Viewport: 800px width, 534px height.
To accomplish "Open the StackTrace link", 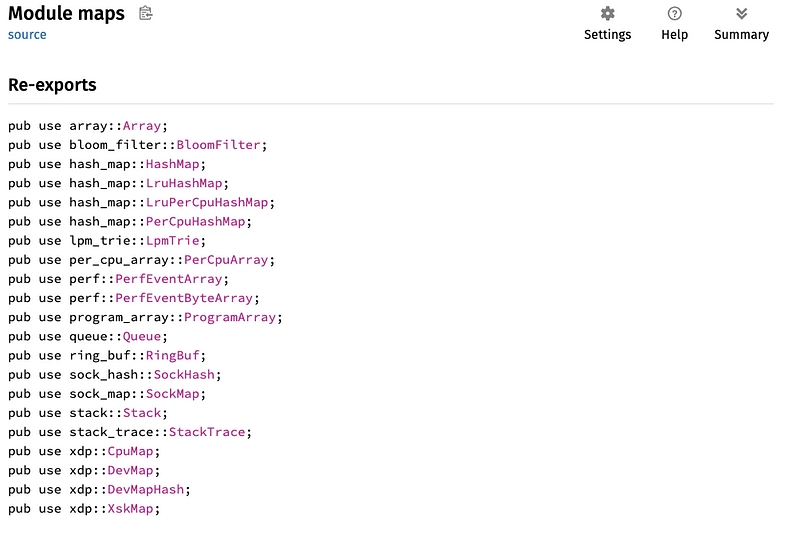I will pos(207,432).
